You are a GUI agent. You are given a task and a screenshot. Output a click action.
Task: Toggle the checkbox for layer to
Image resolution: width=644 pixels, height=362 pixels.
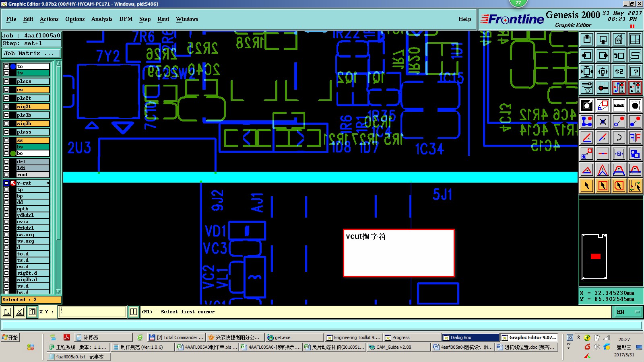point(6,66)
